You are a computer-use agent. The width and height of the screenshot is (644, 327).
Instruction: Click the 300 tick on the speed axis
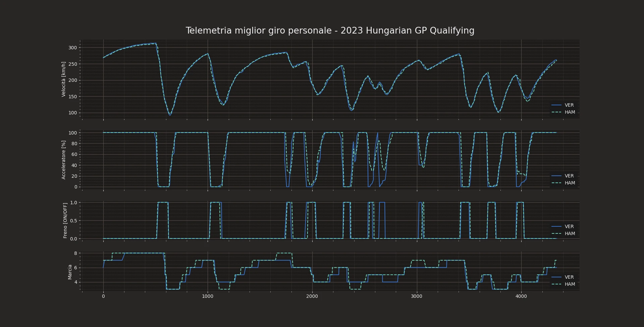coord(72,48)
